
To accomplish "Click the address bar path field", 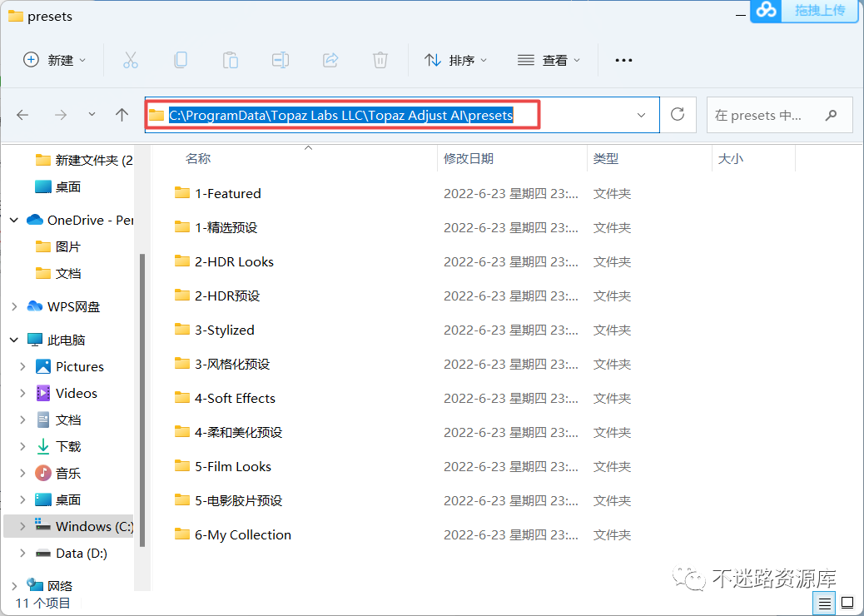I will coord(402,115).
